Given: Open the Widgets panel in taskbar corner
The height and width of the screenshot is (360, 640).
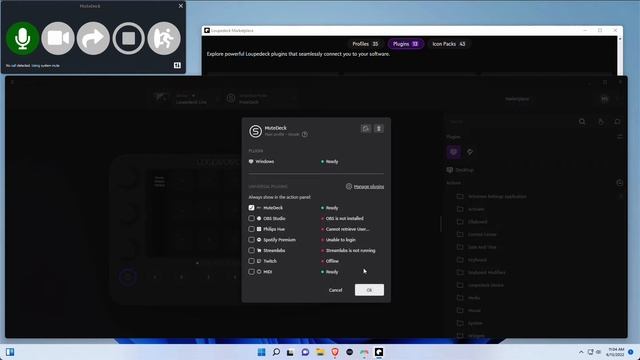Looking at the screenshot, I should click(10, 352).
